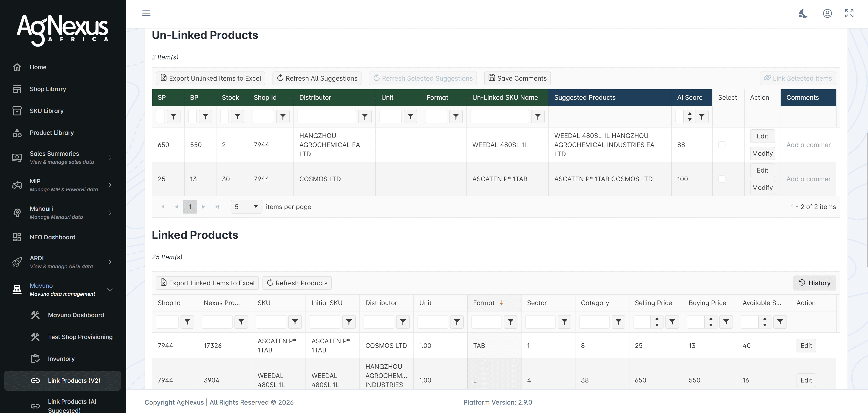
Task: Open the History button
Action: [815, 283]
